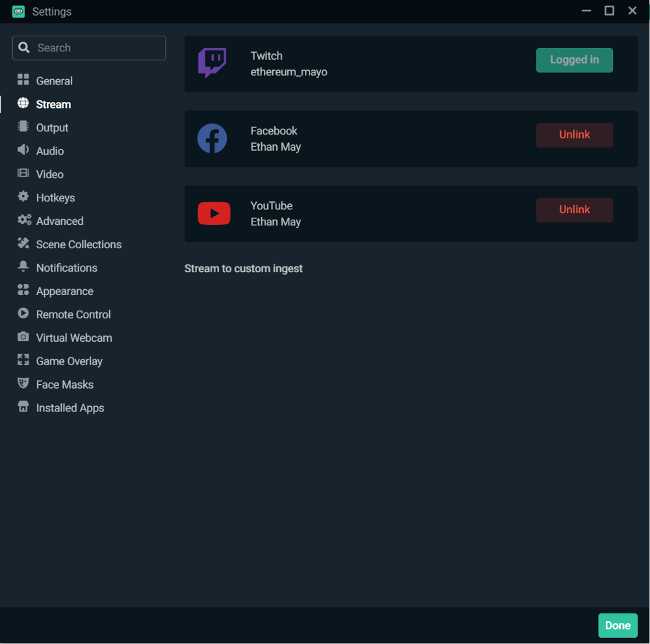
Task: Select Installed Apps in sidebar
Action: (x=70, y=408)
